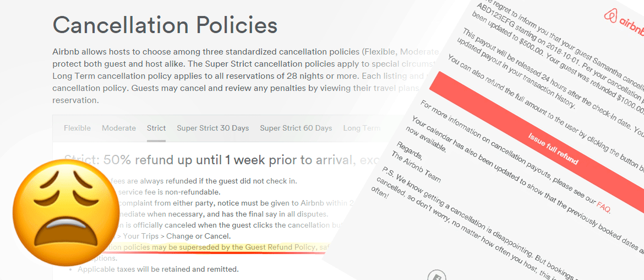This screenshot has width=644, height=280.
Task: Click the "Strict: 50% refund" policy heading
Action: (220, 160)
